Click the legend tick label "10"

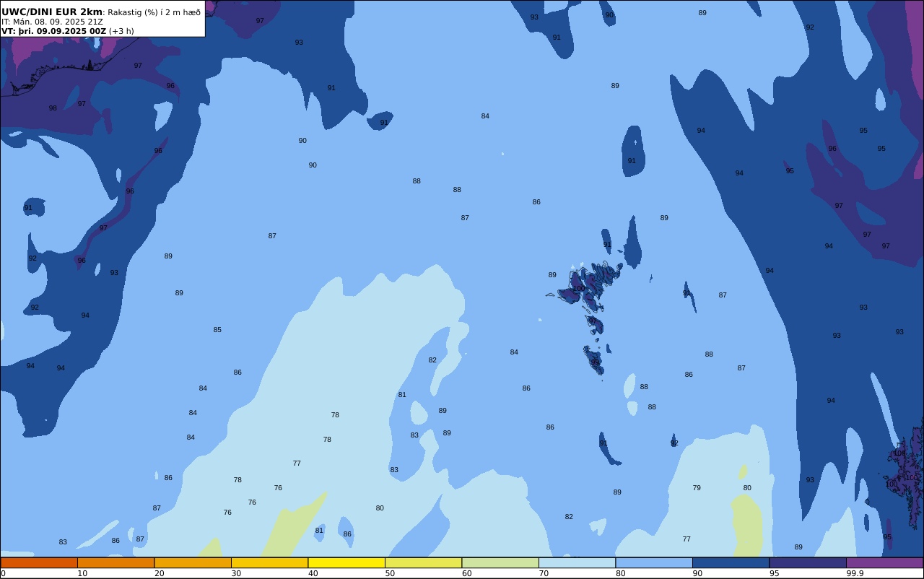(x=82, y=573)
